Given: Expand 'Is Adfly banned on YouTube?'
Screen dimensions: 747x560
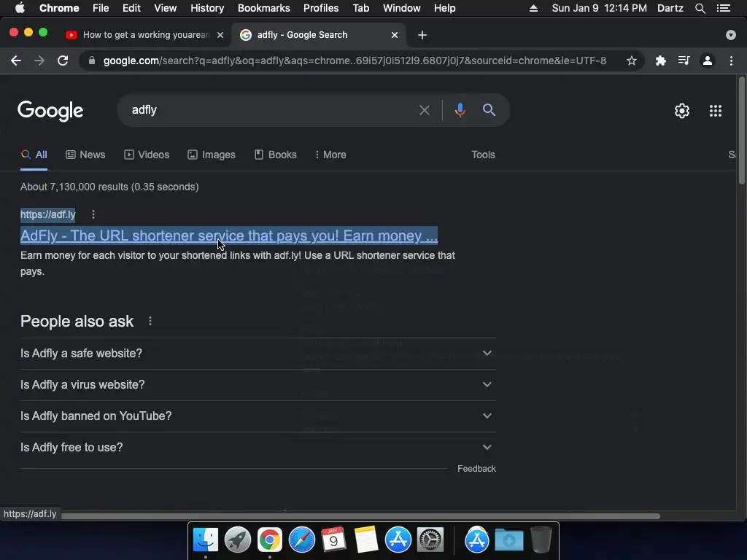Looking at the screenshot, I should [258, 416].
